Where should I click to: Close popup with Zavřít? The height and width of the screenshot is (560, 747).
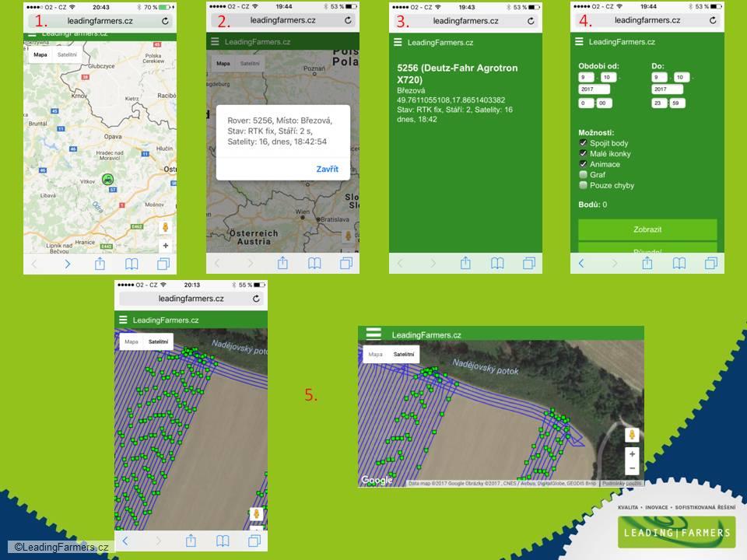click(328, 169)
